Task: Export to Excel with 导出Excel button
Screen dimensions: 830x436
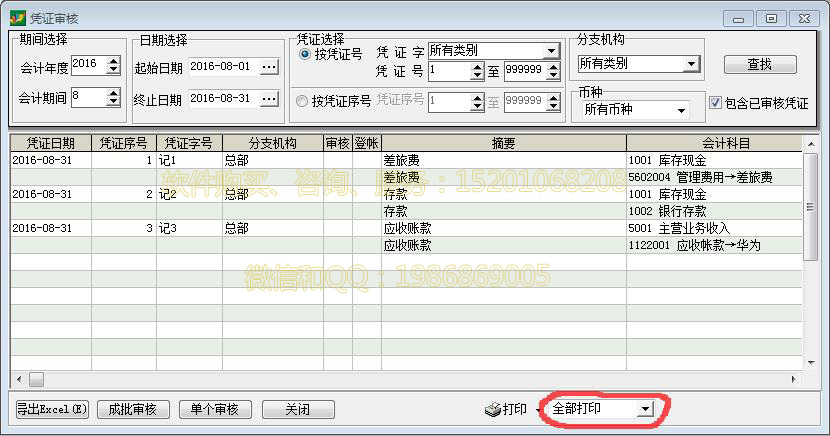Action: 52,409
